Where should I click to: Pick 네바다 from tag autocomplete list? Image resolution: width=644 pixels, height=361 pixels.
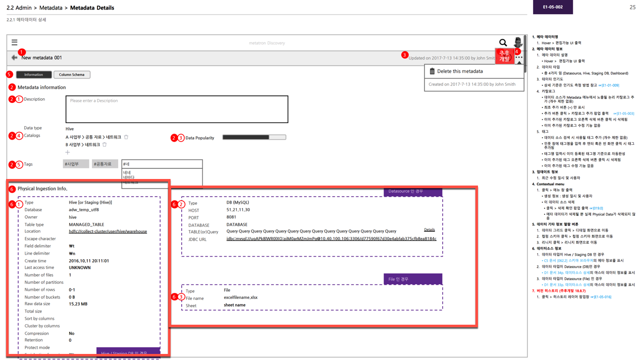(x=129, y=177)
